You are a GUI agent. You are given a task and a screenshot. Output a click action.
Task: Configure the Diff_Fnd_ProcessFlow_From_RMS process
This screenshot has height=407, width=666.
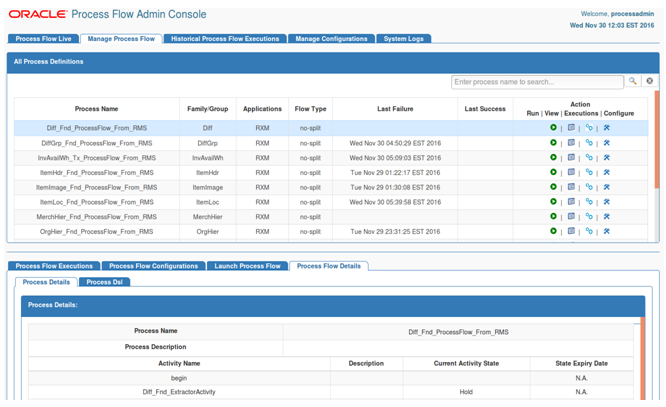click(x=607, y=127)
